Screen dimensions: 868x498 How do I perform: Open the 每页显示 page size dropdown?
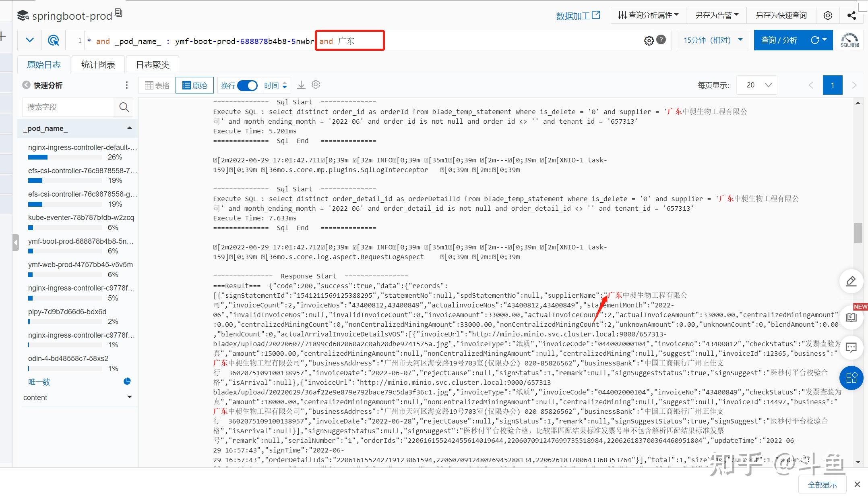758,85
